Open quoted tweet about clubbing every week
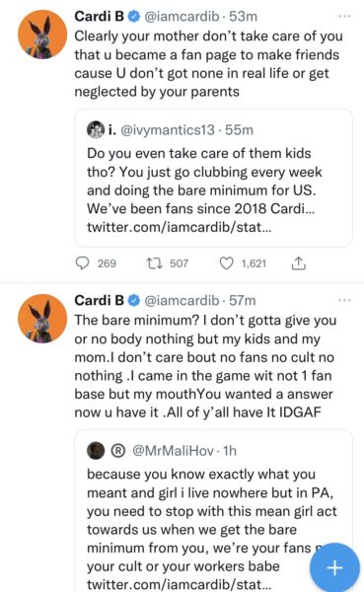Viewport: 364px width, 592px height. tap(213, 178)
